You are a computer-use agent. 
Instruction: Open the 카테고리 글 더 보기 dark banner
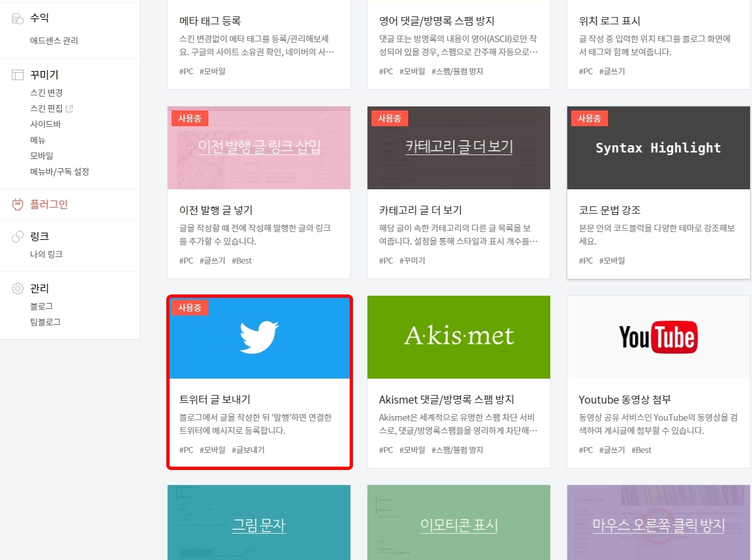point(458,148)
